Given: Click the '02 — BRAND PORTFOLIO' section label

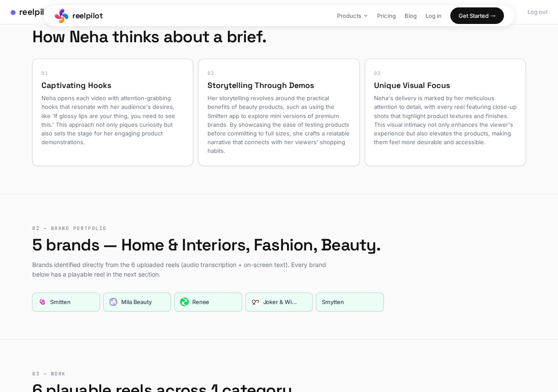Looking at the screenshot, I should [69, 228].
